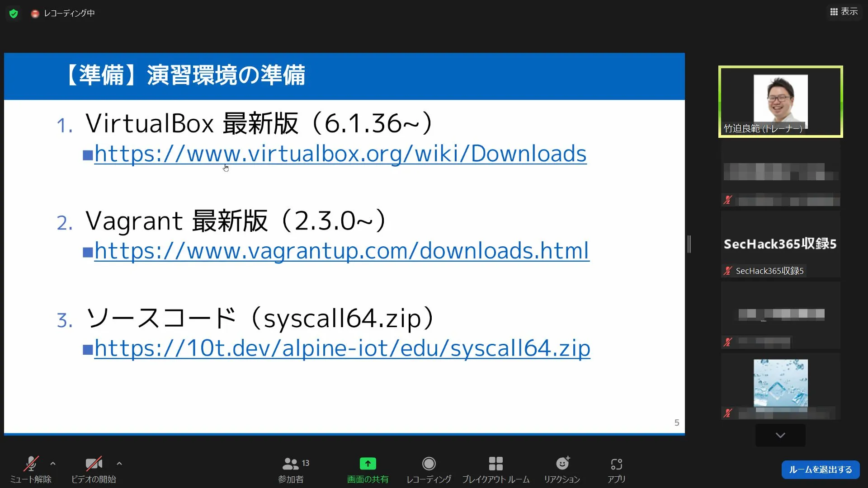Click the green encryption shield icon

[14, 14]
